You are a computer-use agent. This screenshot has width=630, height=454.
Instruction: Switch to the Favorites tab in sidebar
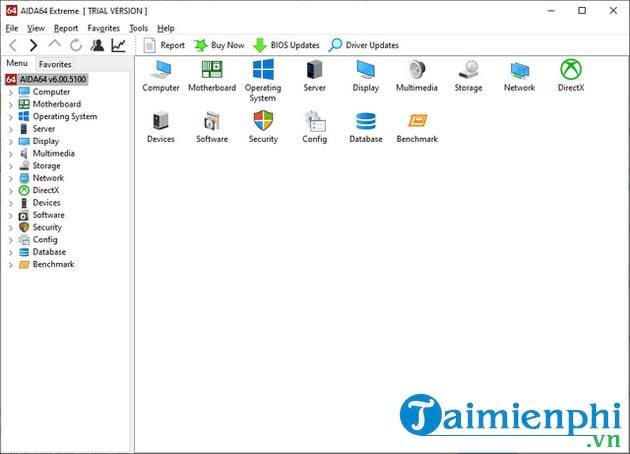55,64
